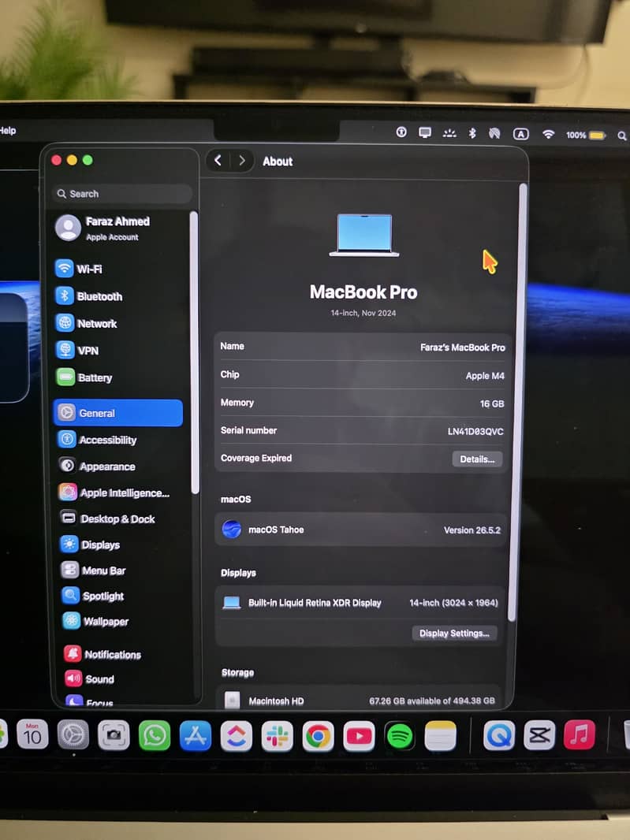Click the sidebar Search field

click(122, 193)
